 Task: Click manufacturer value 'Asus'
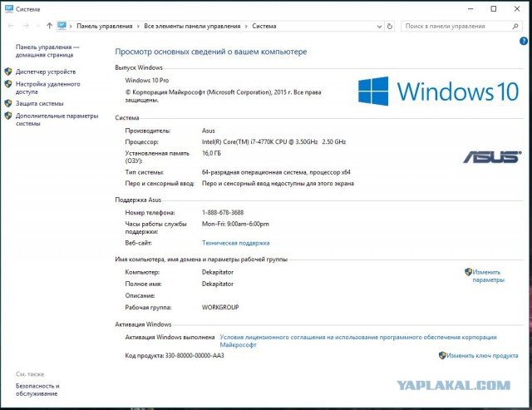tap(209, 131)
